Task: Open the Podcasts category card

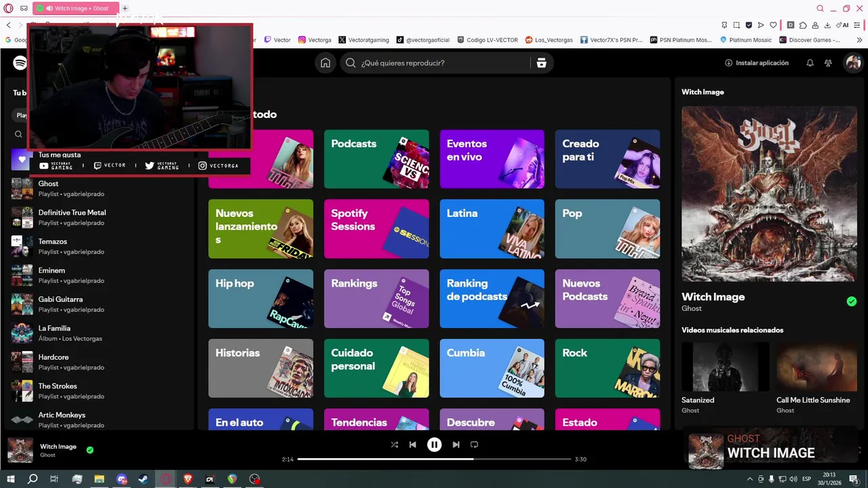Action: click(376, 159)
